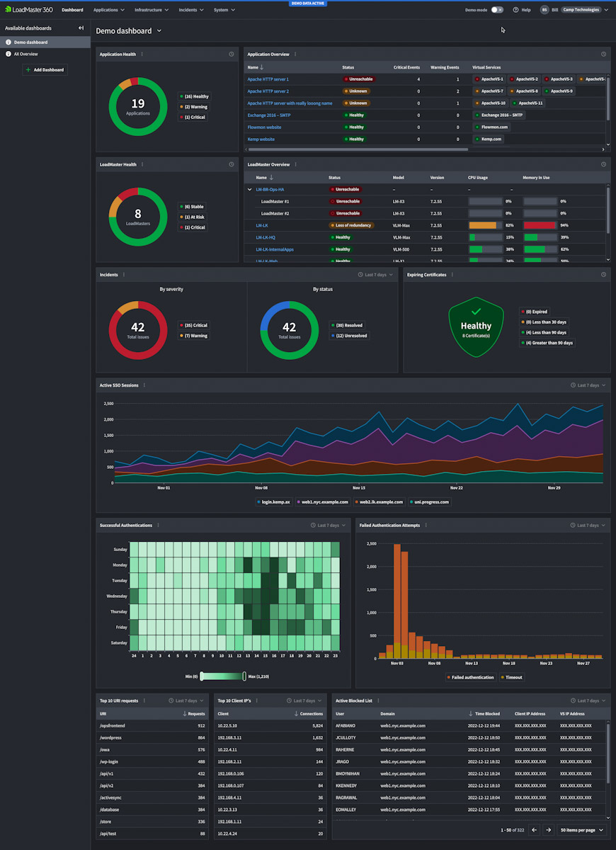The image size is (616, 850).
Task: Open the Apache HTTP server 1 link
Action: coord(268,79)
